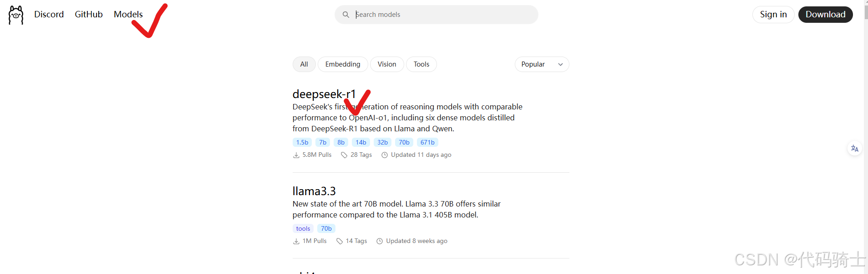This screenshot has width=868, height=274.
Task: Open the GitHub link
Action: click(x=89, y=14)
